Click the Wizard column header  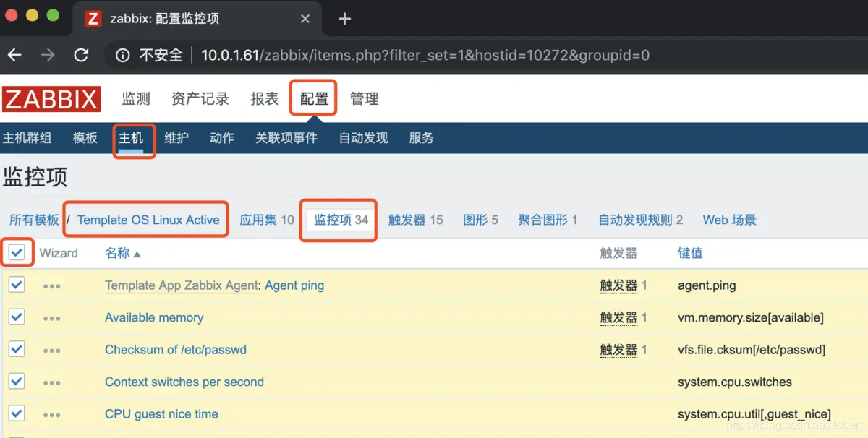coord(59,253)
